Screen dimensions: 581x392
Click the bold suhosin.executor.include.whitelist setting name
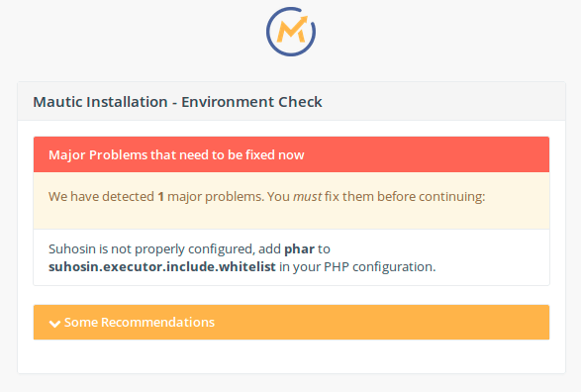pyautogui.click(x=162, y=266)
